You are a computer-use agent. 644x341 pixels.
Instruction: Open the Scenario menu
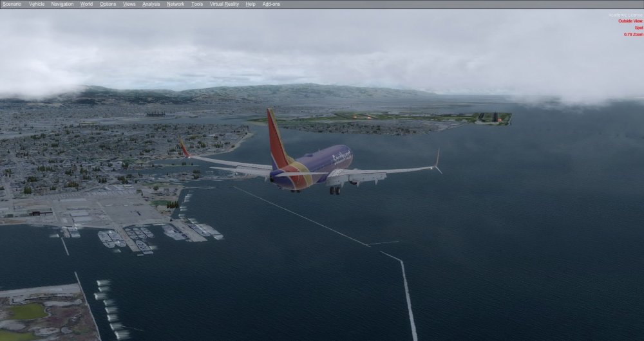point(12,4)
